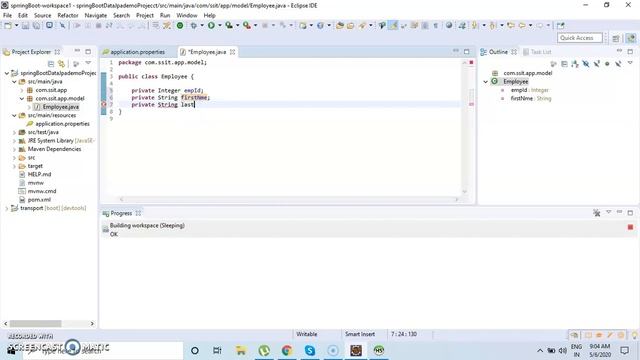Image resolution: width=640 pixels, height=360 pixels.
Task: Open the Window menu
Action: pos(187,15)
